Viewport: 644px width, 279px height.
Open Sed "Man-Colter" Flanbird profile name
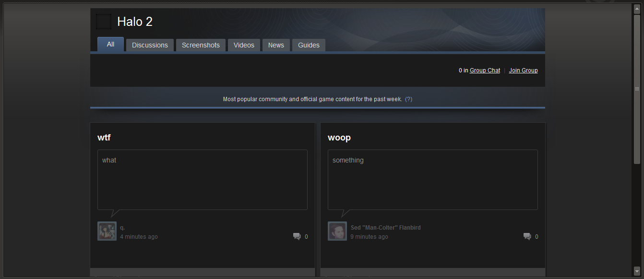tap(385, 228)
